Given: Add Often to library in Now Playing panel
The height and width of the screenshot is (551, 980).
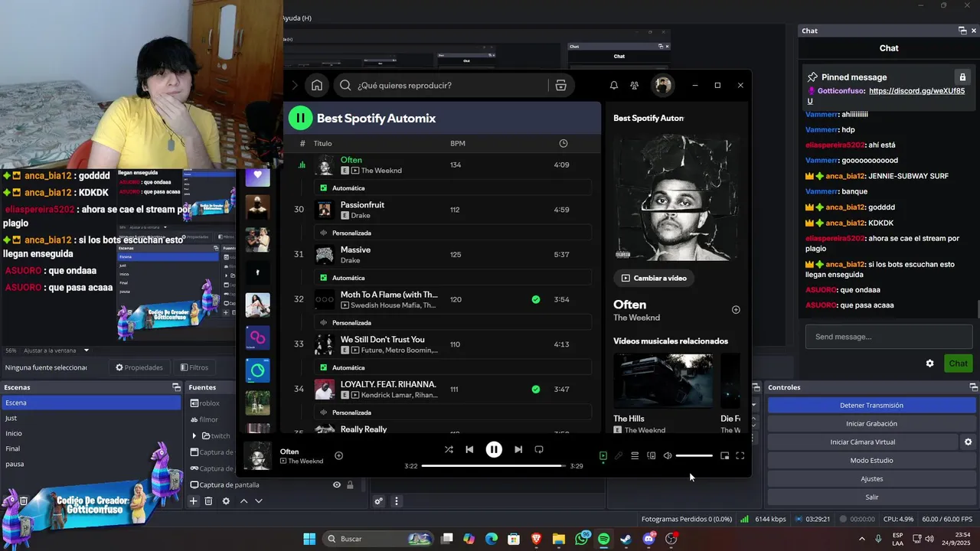Looking at the screenshot, I should (736, 310).
